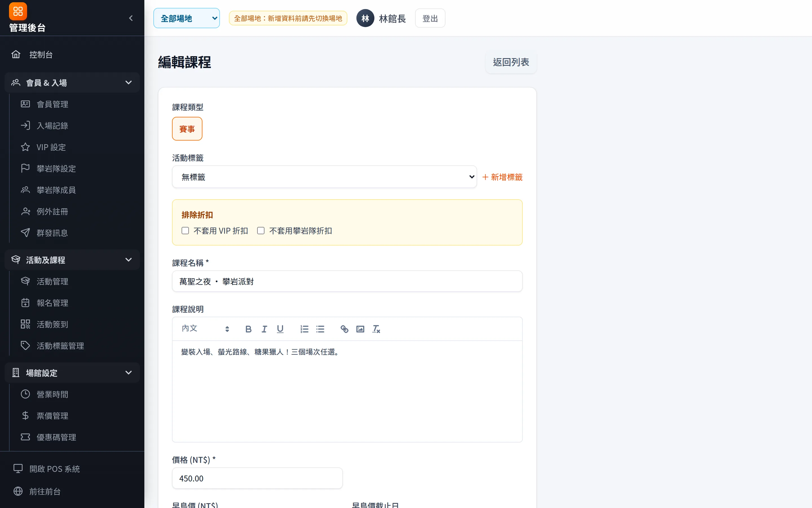Click the 票價管理 dollar icon
Screen dimensions: 812x508
coord(25,416)
